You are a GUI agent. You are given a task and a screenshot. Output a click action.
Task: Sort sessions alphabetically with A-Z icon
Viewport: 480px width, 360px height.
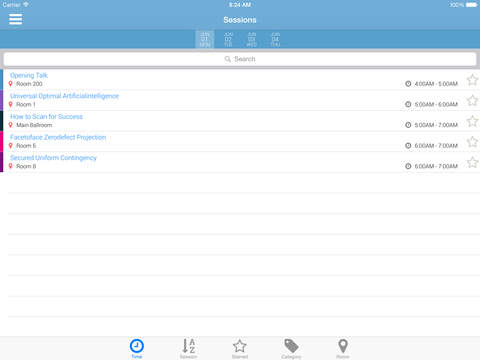point(189,348)
